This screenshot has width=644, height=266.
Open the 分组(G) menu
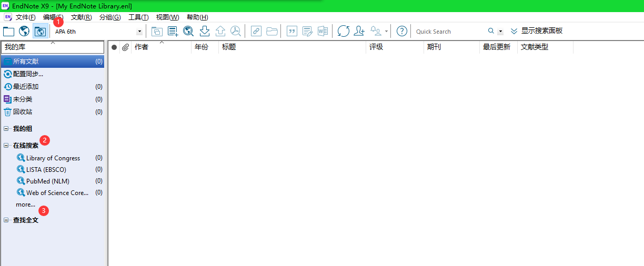tap(110, 17)
